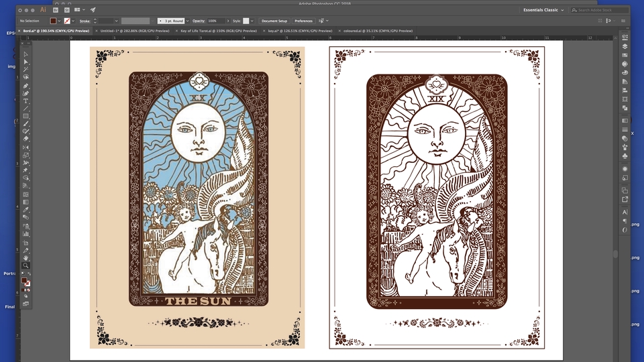This screenshot has width=644, height=362.
Task: Open the Opacity panel link
Action: pyautogui.click(x=199, y=21)
